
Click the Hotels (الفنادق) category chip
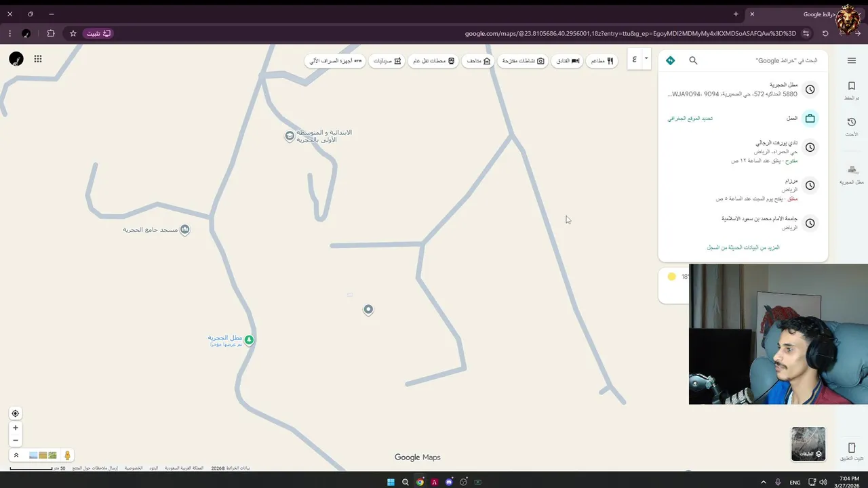coord(567,61)
